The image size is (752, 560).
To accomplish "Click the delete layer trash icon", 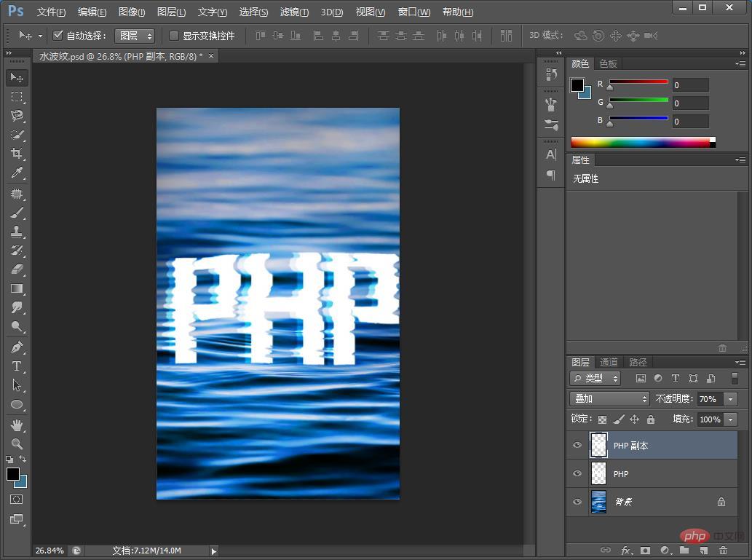I will click(723, 551).
